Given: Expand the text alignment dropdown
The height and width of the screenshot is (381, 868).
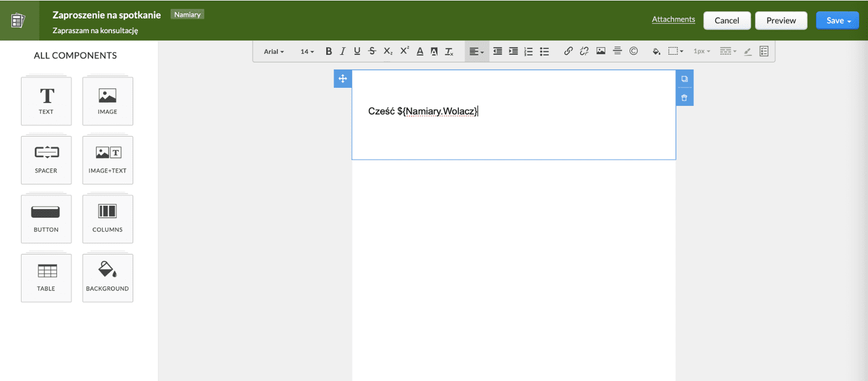Looking at the screenshot, I should click(476, 52).
